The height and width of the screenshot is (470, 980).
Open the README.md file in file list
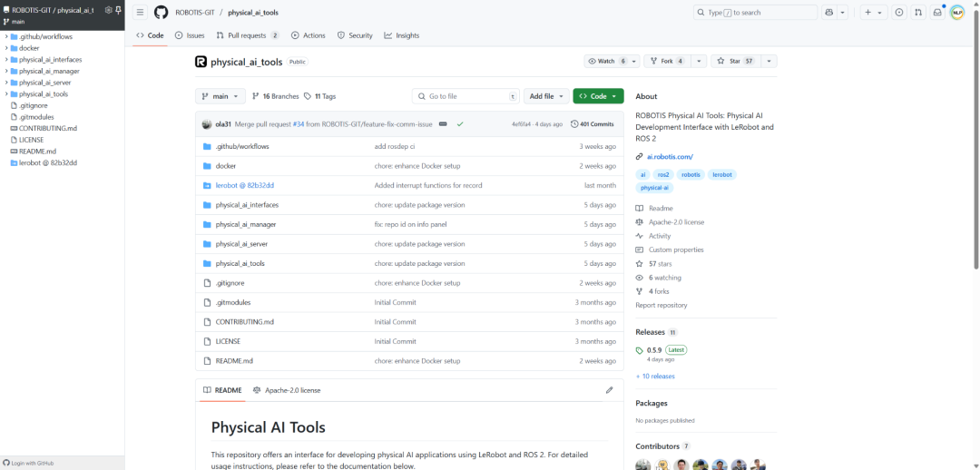tap(234, 360)
